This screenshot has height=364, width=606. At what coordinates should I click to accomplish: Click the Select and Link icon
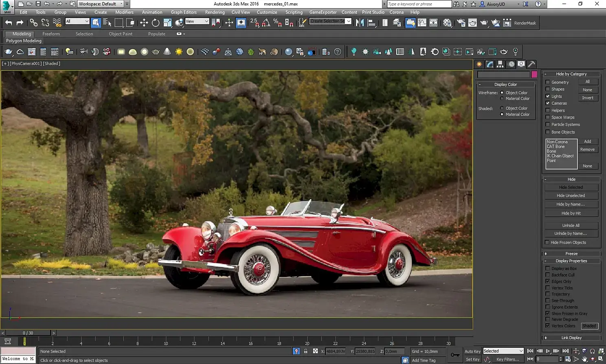tap(33, 23)
